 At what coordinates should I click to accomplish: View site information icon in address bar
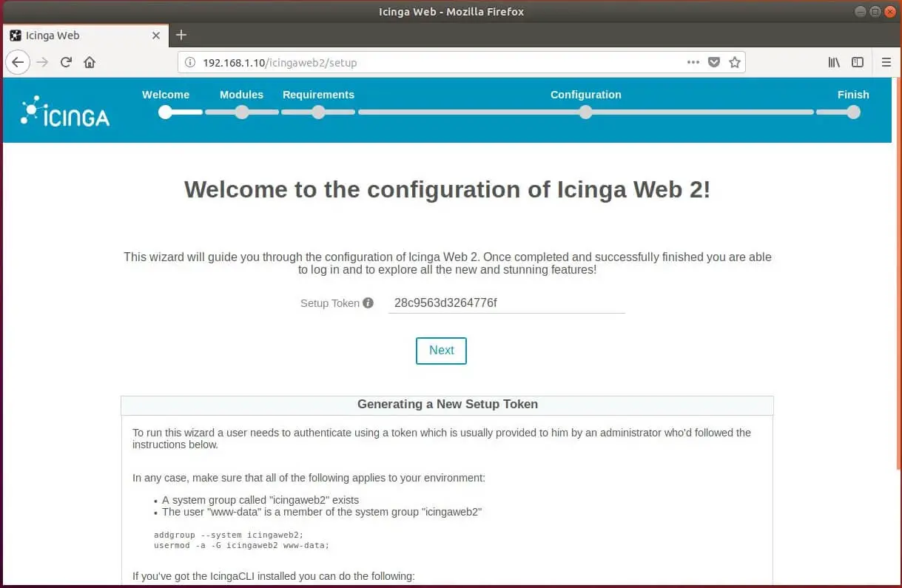click(190, 63)
